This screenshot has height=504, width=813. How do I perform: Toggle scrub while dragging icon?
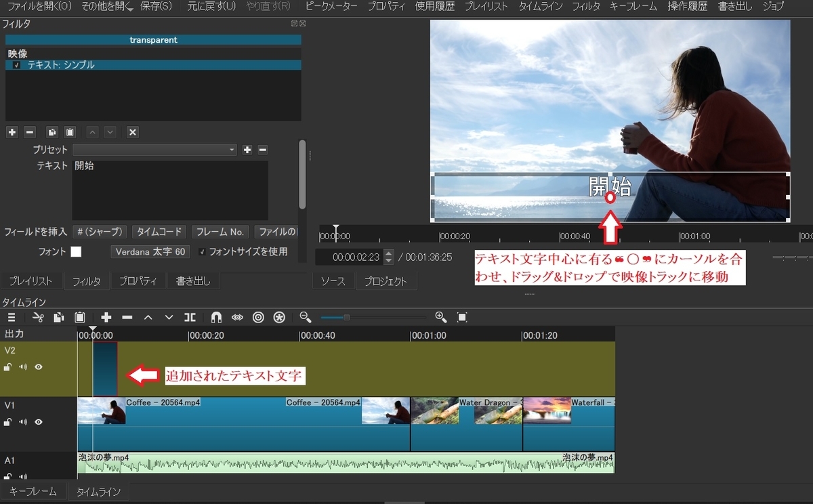click(x=237, y=317)
